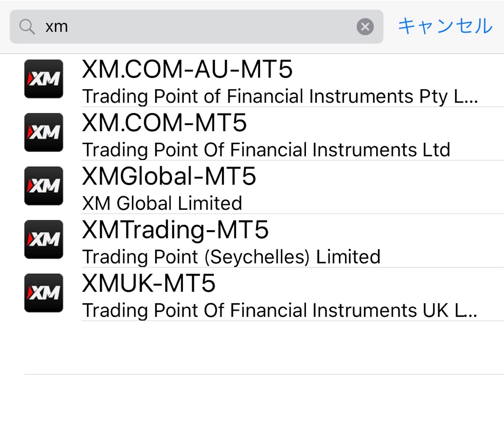Viewport: 504px width, 426px height.
Task: Pick the XMUK-MT5 server title
Action: click(149, 283)
